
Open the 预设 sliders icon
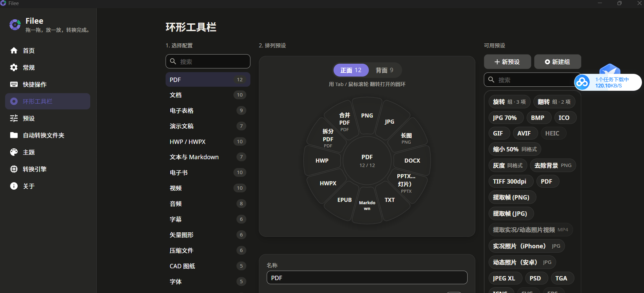click(x=14, y=118)
